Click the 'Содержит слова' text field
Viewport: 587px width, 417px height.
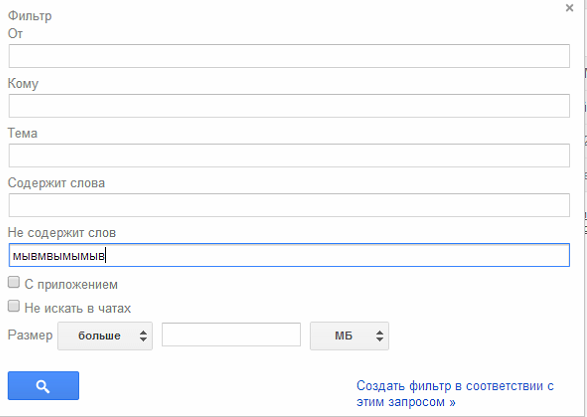click(289, 205)
